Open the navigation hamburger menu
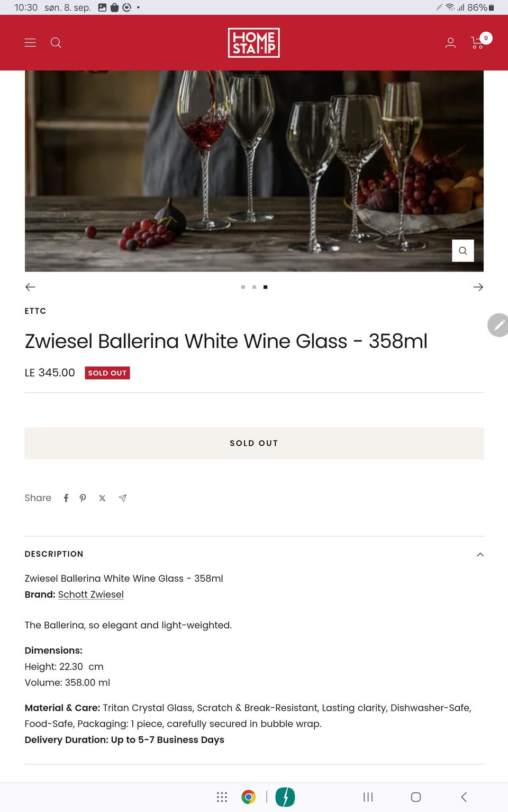508x812 pixels. click(30, 42)
